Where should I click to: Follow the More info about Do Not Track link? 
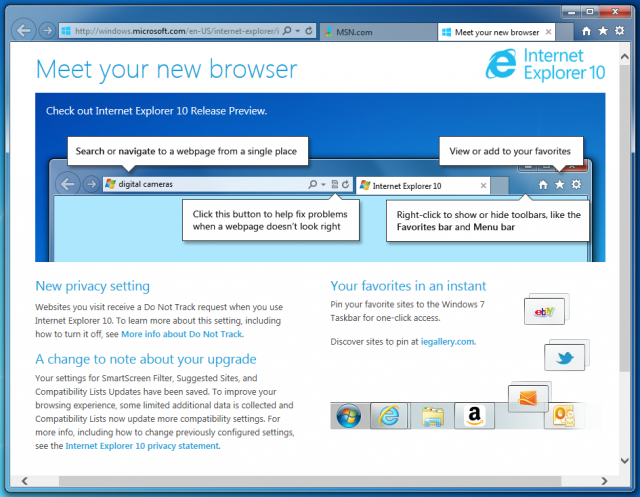(182, 334)
